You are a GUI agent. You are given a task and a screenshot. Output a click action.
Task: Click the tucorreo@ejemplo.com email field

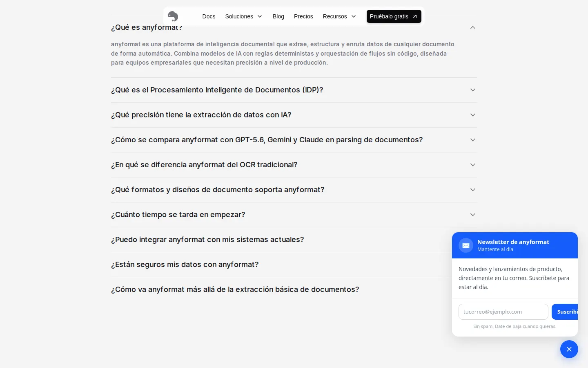[x=503, y=312]
